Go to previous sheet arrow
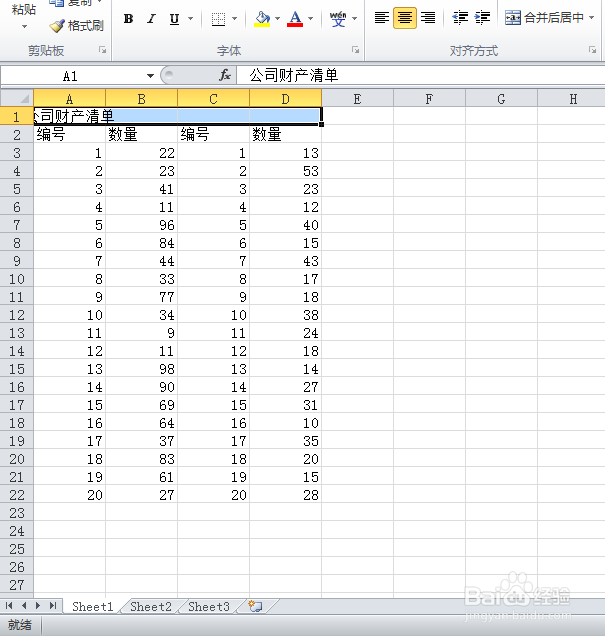Viewport: 605px width, 636px height. tap(24, 606)
